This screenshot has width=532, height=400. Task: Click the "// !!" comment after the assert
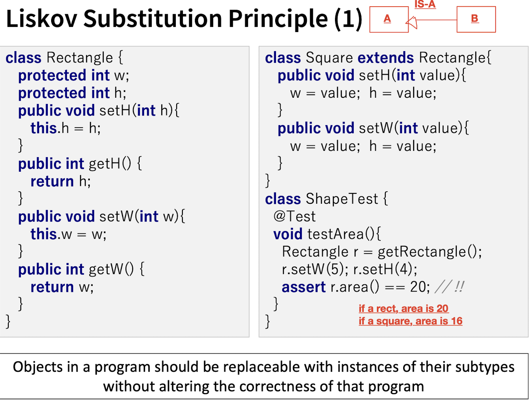(449, 287)
